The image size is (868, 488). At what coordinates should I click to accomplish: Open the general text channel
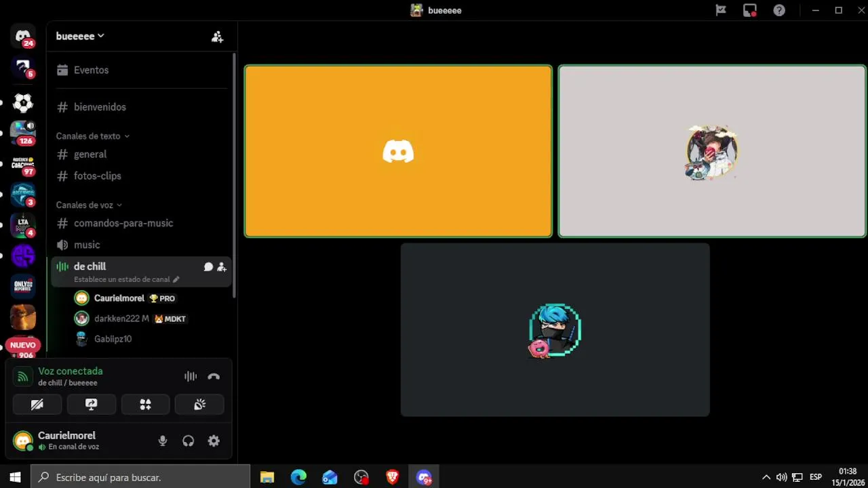tap(141, 155)
